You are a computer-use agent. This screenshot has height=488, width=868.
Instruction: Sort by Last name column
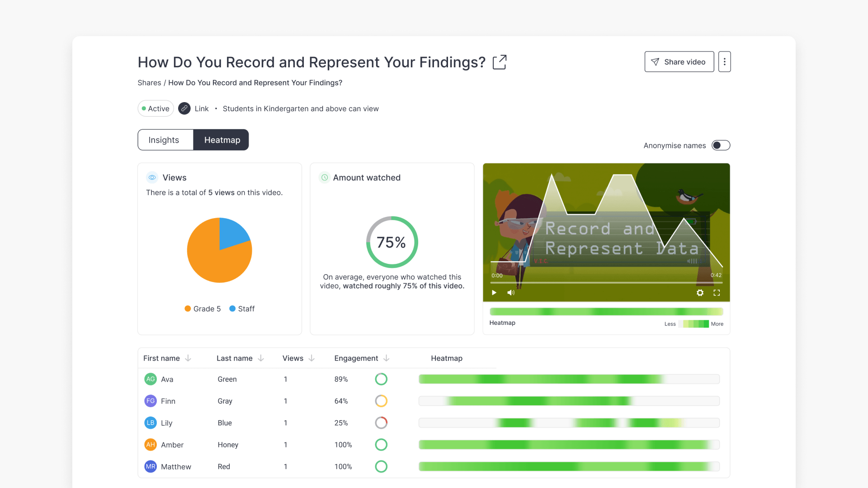point(261,358)
